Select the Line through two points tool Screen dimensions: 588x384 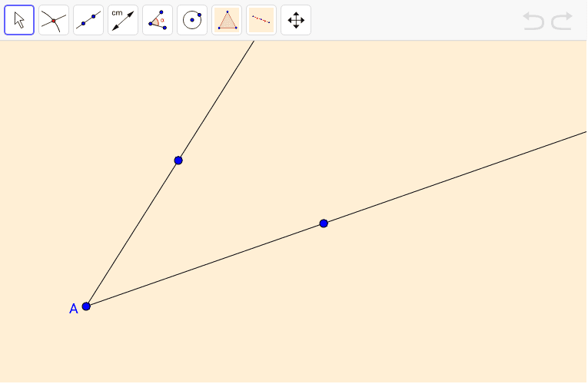click(88, 20)
